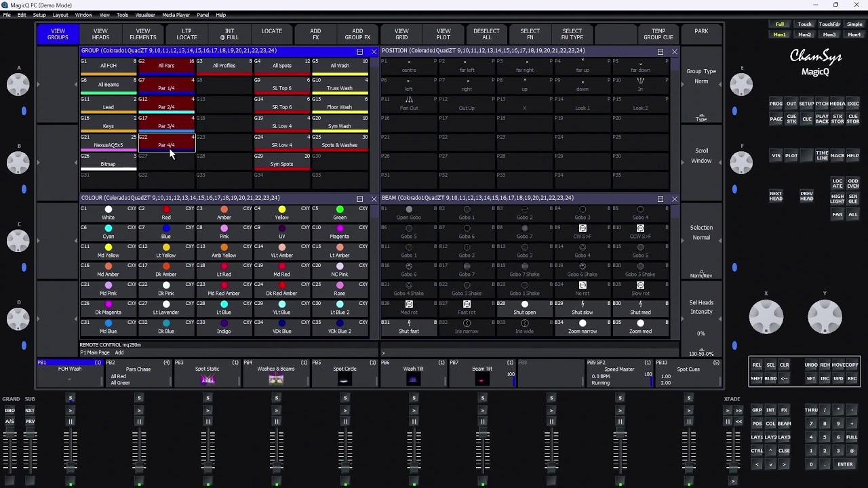Open the Spot Static playback PB3 thumbnail
The image size is (868, 488).
click(x=208, y=380)
